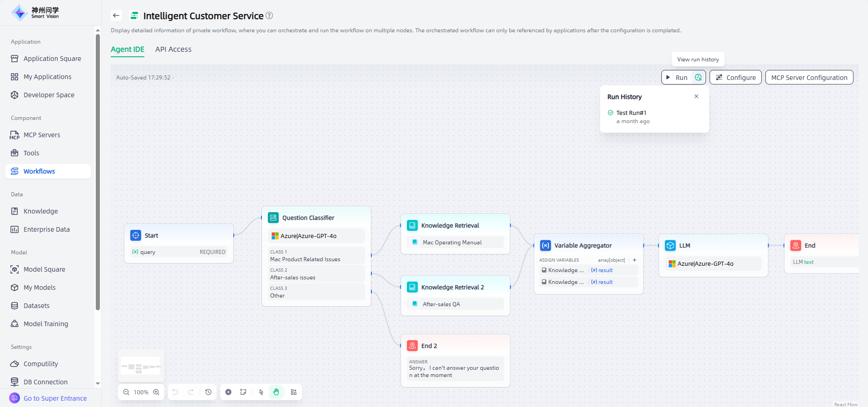Add a new node with the plus icon
This screenshot has width=868, height=407.
pos(228,392)
